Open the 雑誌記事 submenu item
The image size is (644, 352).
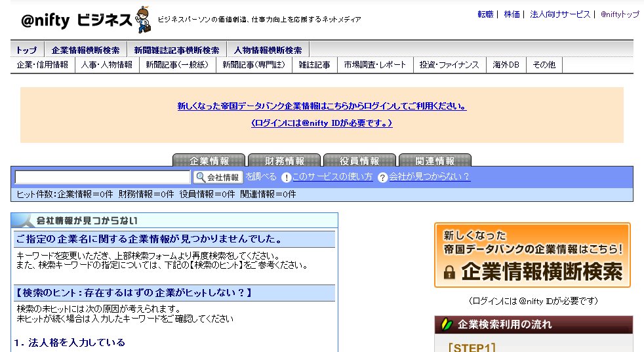tap(314, 65)
